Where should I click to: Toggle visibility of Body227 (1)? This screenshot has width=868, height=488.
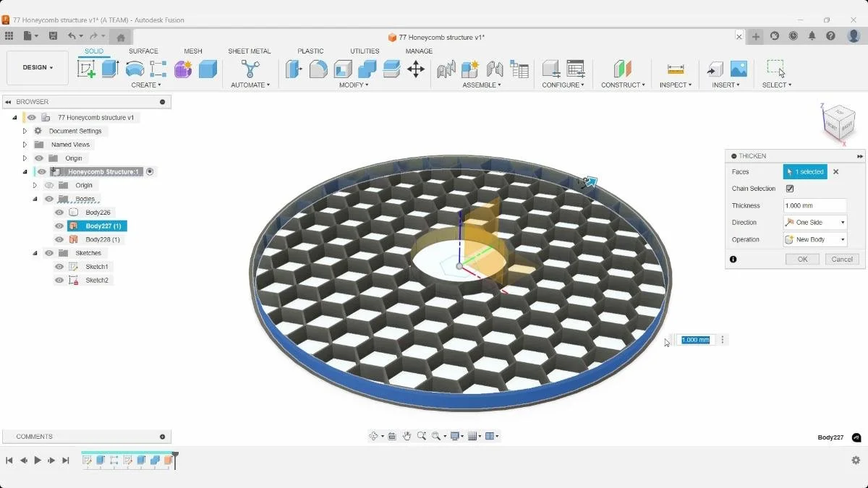[x=59, y=226]
